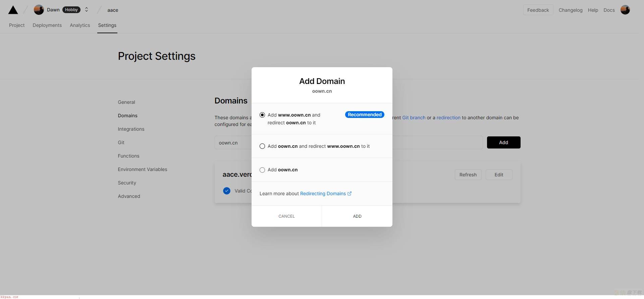Click the Project Settings heading

click(157, 56)
